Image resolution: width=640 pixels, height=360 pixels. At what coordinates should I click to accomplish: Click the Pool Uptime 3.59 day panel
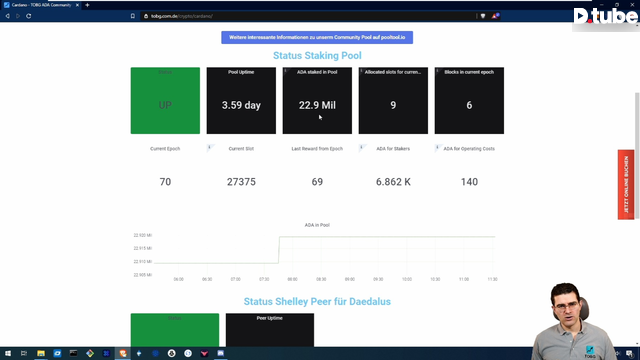point(241,100)
